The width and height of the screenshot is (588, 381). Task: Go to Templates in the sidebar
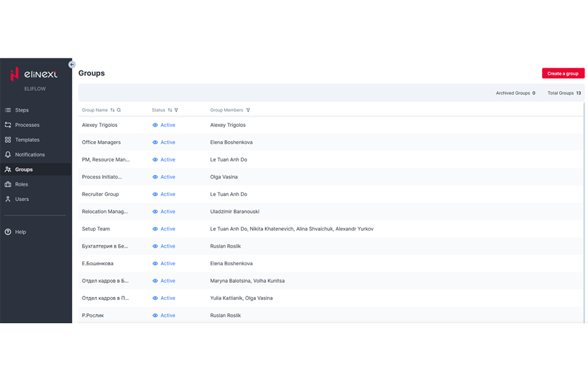tap(27, 140)
